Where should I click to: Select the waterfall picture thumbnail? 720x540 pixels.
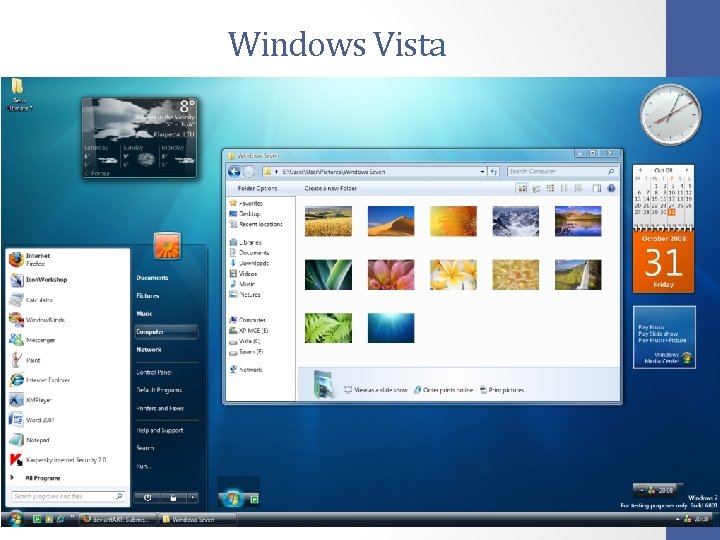(578, 275)
